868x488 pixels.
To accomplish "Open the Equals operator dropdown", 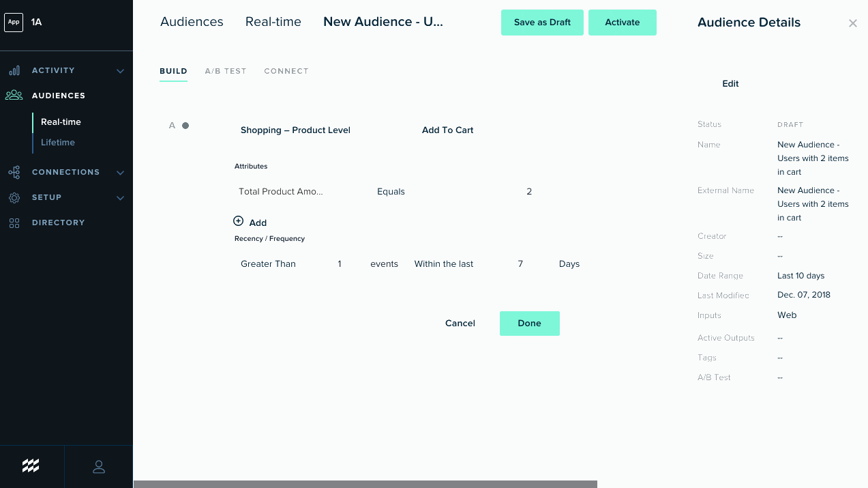I will (x=391, y=191).
